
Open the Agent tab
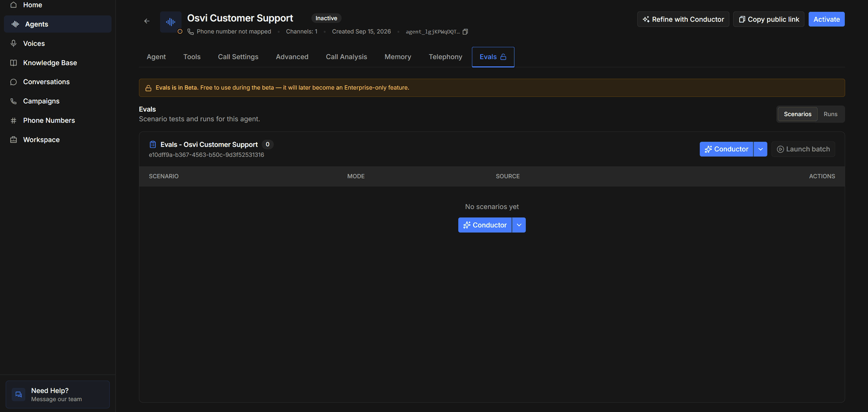coord(156,57)
